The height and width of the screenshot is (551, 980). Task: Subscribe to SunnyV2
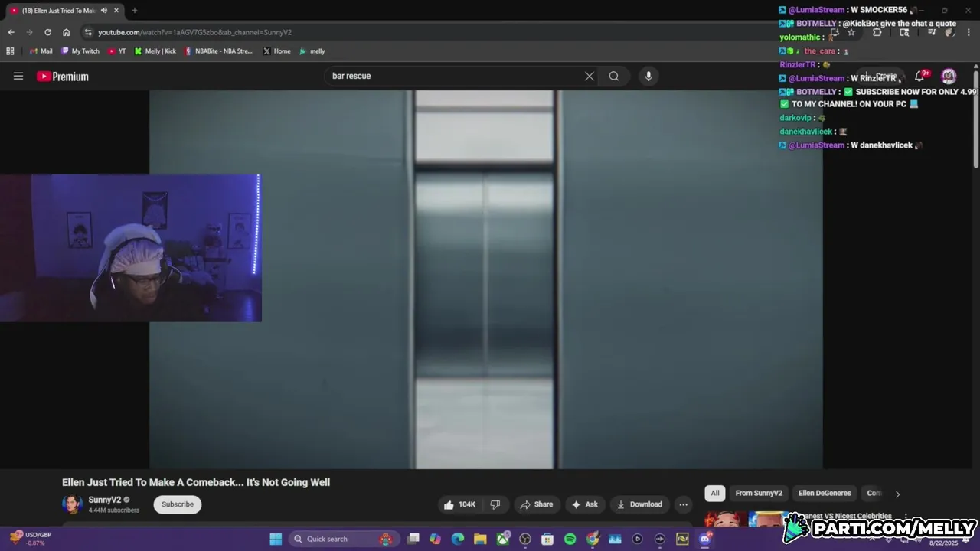point(178,504)
